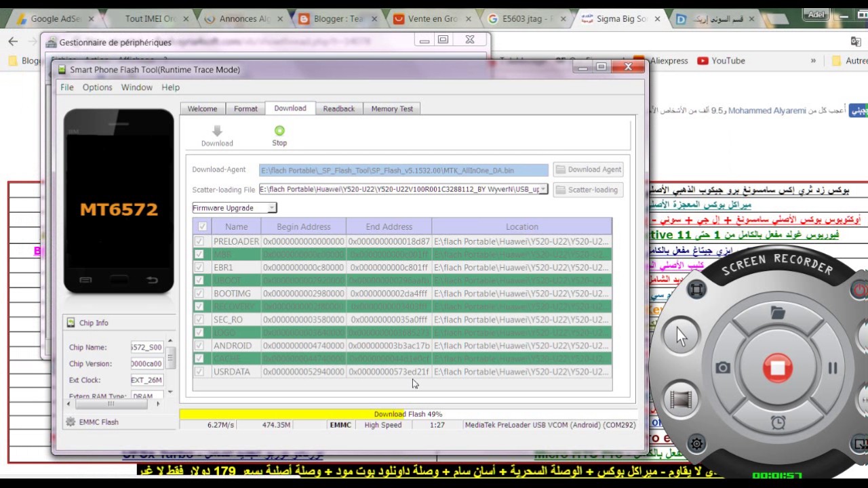Image resolution: width=868 pixels, height=488 pixels.
Task: Open the alarm clock timer in Screen Recorder
Action: (778, 422)
